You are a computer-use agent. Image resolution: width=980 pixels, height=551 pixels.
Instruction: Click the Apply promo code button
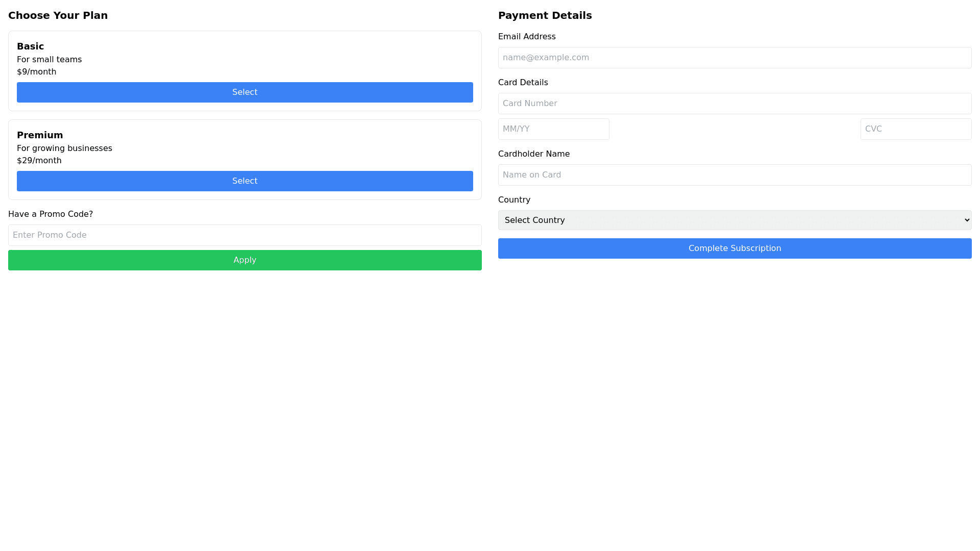pos(245,260)
